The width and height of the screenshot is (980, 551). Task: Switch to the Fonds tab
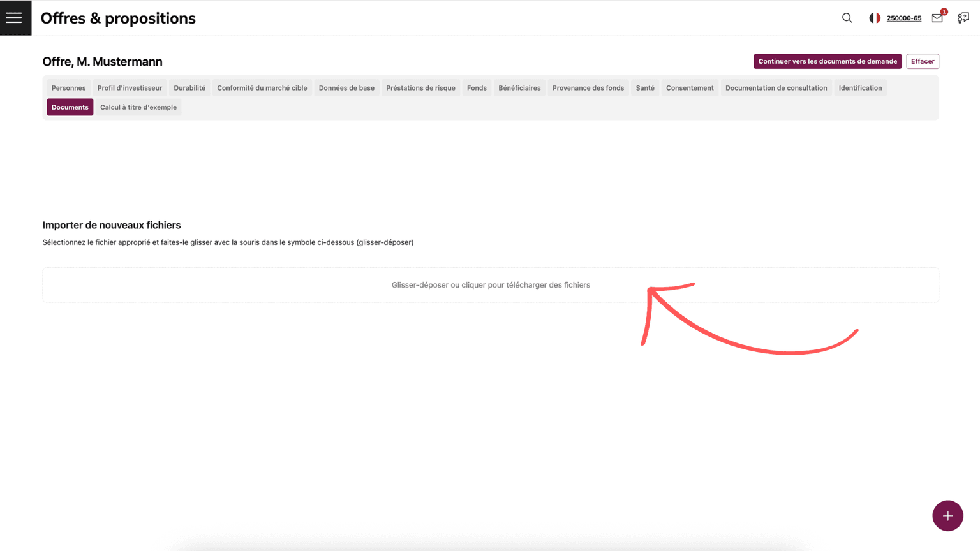tap(477, 88)
